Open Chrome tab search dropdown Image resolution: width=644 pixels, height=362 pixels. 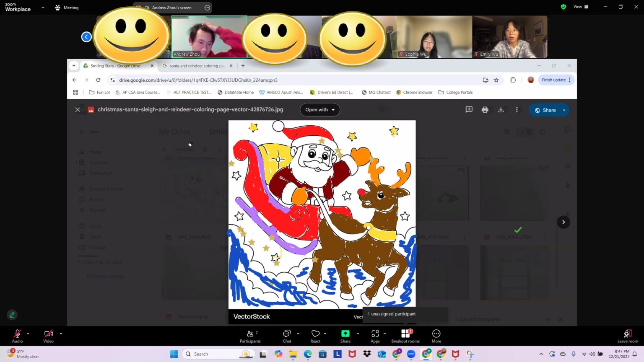tap(74, 66)
